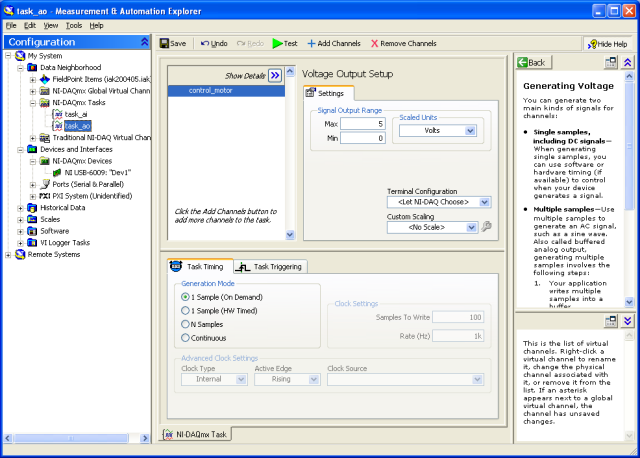Collapse upper help pane with double-chevron
The height and width of the screenshot is (458, 640).
[x=627, y=62]
